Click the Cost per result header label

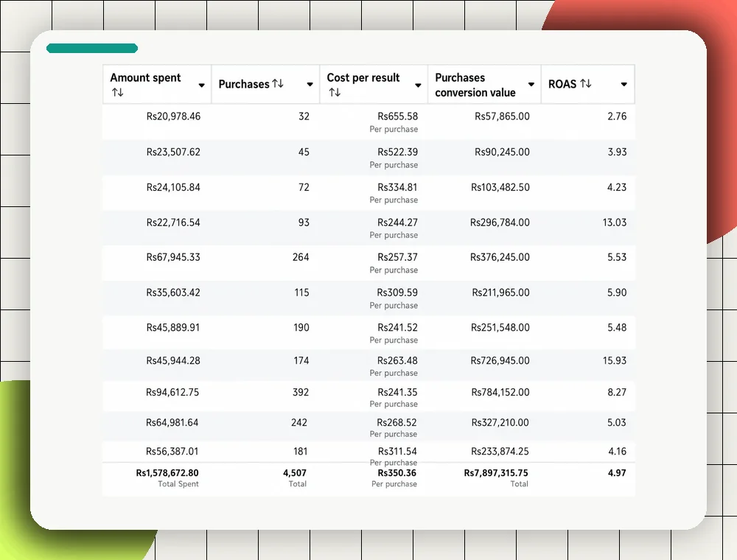coord(363,77)
